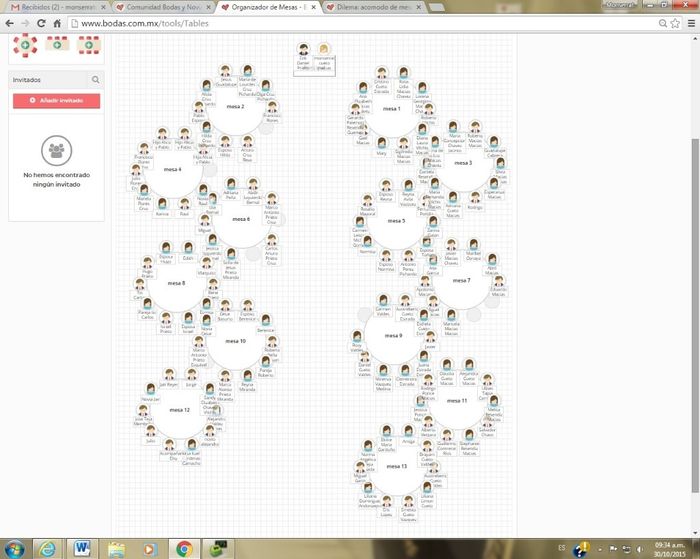Click the bride avatar at the head table
Screen dimensions: 700x559
point(323,50)
